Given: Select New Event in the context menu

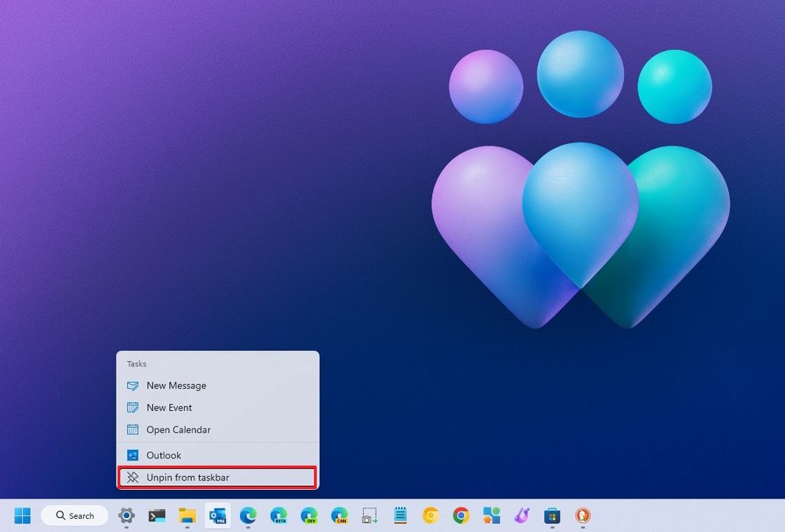Looking at the screenshot, I should 169,407.
